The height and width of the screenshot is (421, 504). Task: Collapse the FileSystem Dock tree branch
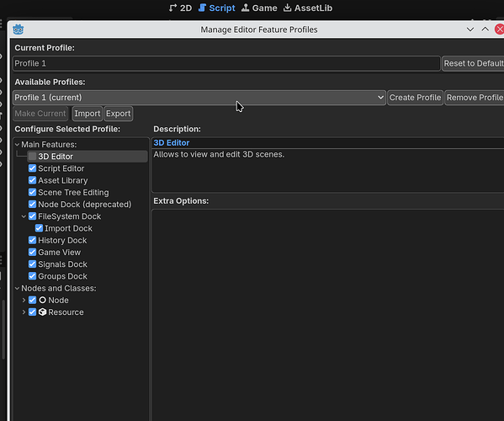(x=24, y=216)
